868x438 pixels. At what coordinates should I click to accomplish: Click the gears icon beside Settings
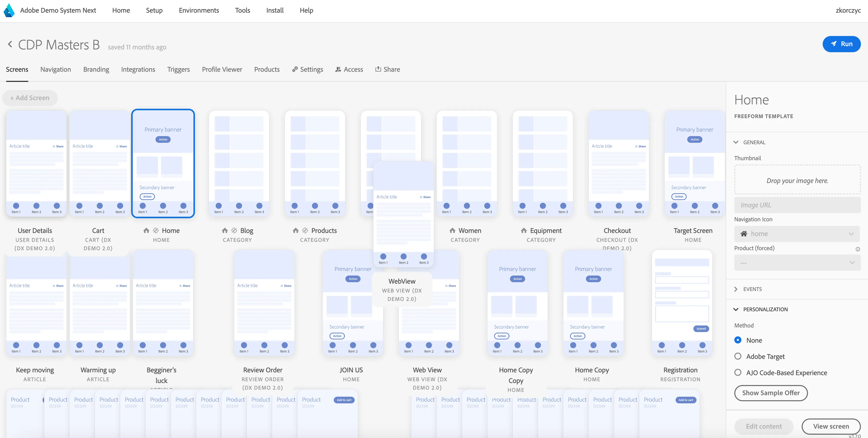point(295,69)
